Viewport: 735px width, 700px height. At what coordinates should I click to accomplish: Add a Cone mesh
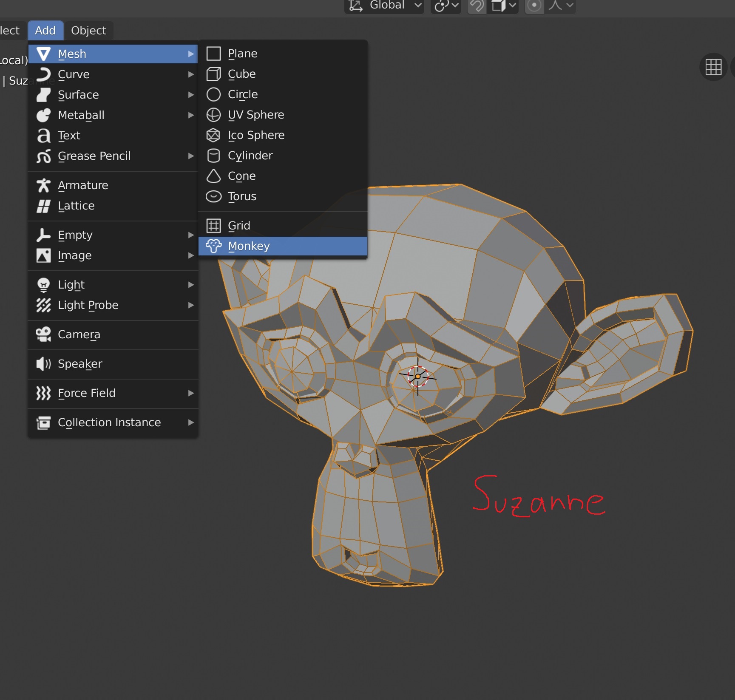tap(283, 176)
